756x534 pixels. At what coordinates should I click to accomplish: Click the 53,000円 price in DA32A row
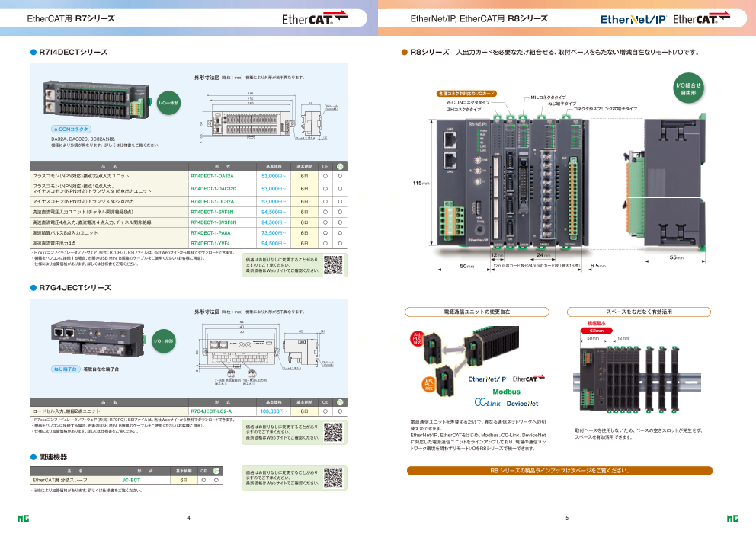pos(274,176)
